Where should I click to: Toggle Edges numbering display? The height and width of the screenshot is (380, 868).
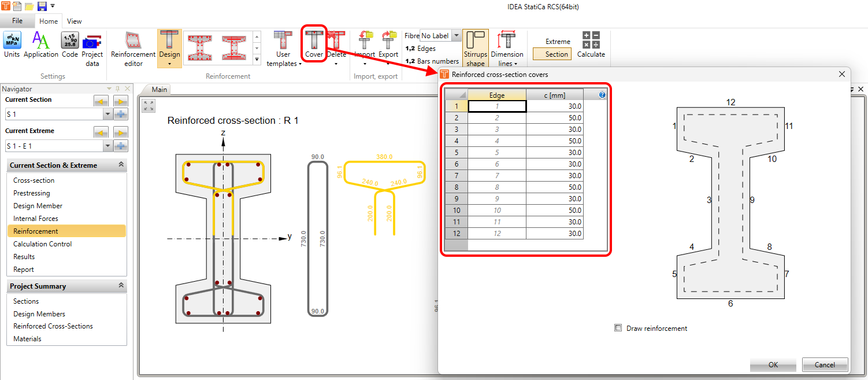[421, 49]
